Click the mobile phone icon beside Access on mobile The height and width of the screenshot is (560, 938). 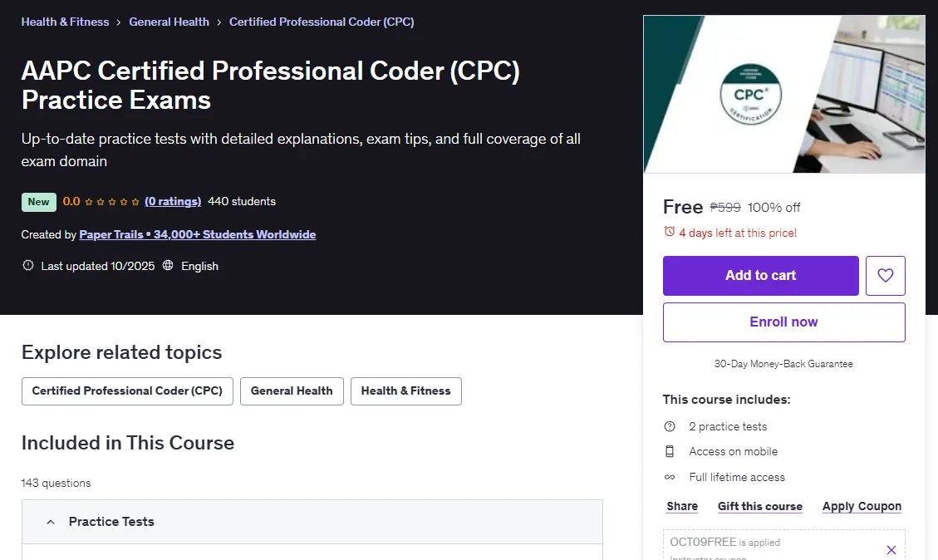click(x=670, y=452)
